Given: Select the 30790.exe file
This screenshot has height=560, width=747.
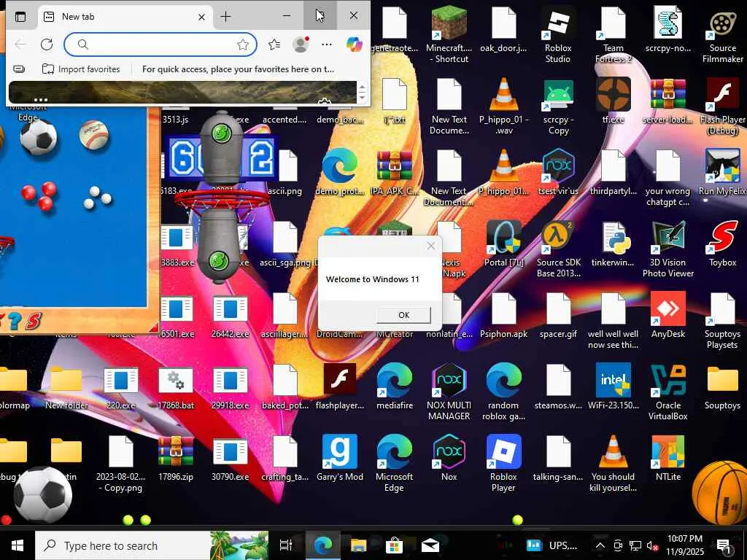Looking at the screenshot, I should (x=230, y=458).
